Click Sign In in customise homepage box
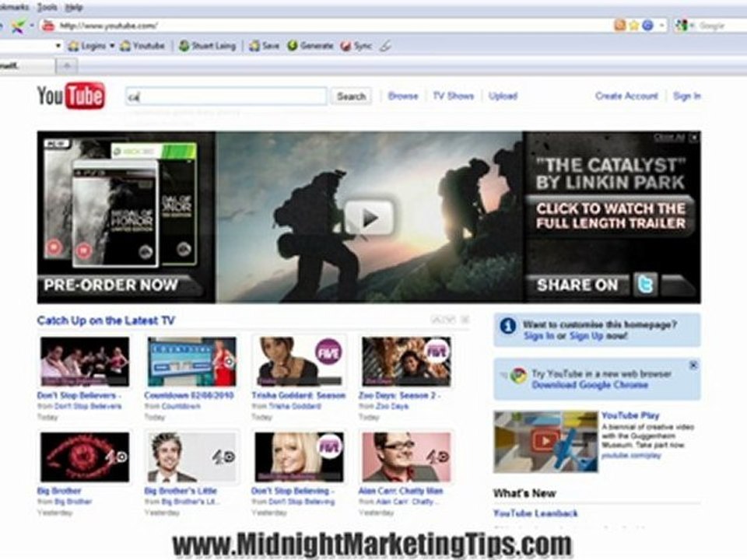747x560 pixels. click(x=538, y=336)
